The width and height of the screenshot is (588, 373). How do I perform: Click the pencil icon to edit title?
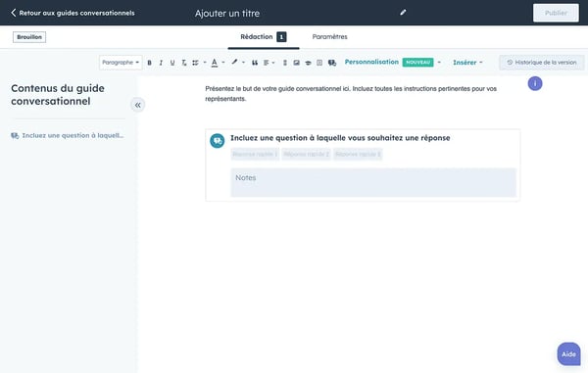[403, 13]
